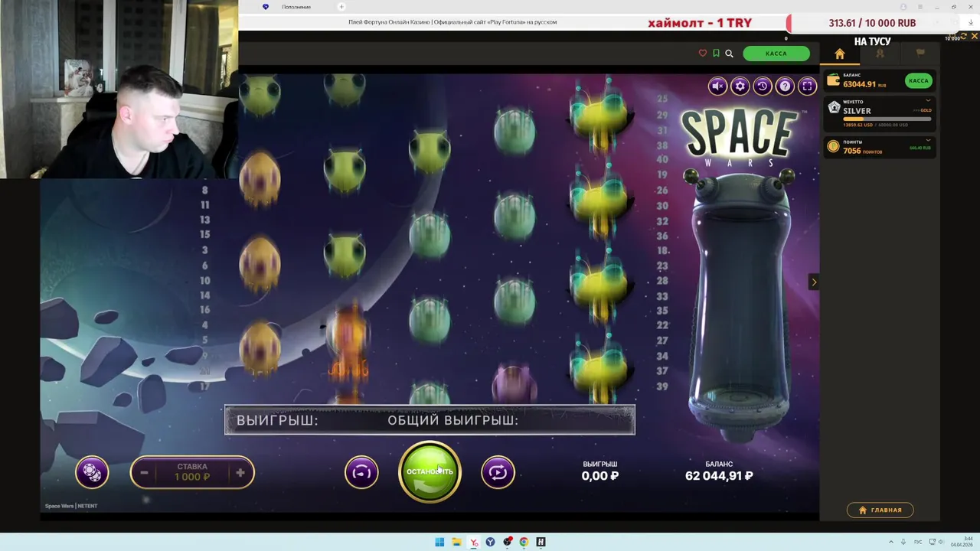
Task: Open the game history clock icon
Action: click(x=762, y=86)
